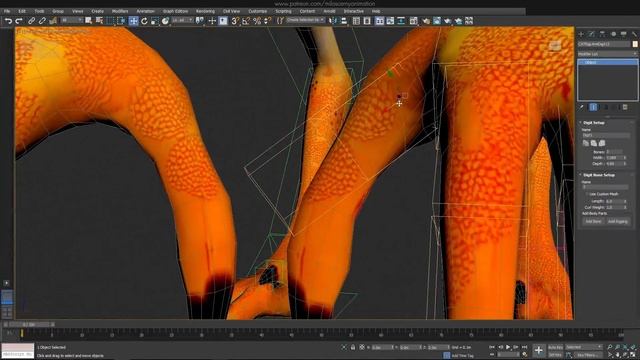Click Configure Modifier Sets icon under stack
This screenshot has width=640, height=360.
point(625,107)
